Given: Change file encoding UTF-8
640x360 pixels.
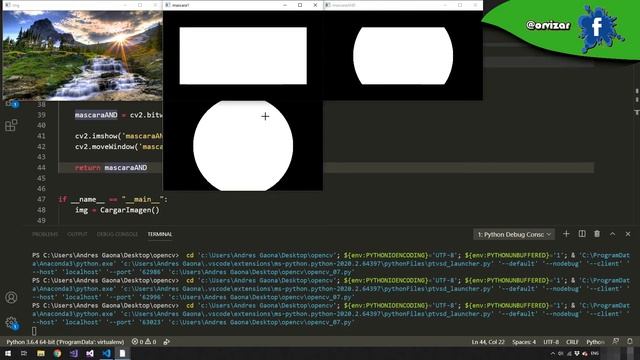Looking at the screenshot, I should point(551,342).
